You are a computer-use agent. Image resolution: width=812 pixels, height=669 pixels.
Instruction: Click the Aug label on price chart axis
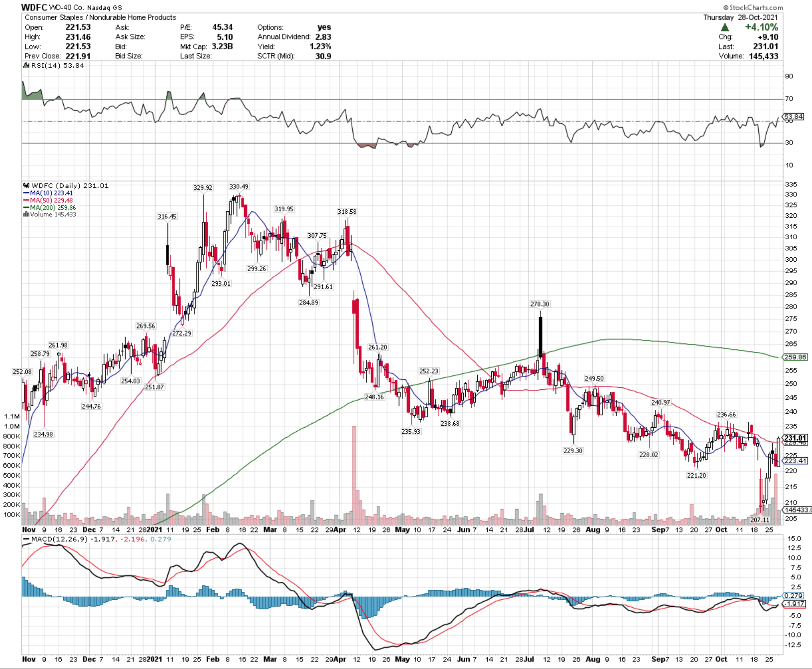coord(593,529)
